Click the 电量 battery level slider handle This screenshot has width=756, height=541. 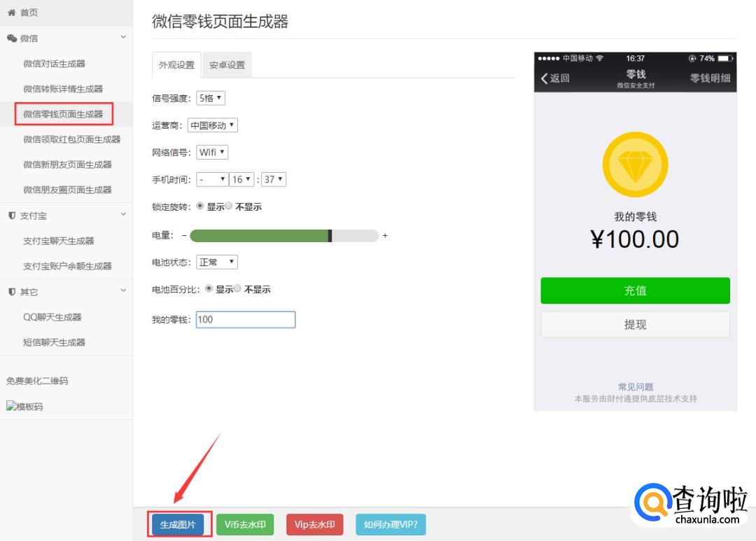pos(330,236)
